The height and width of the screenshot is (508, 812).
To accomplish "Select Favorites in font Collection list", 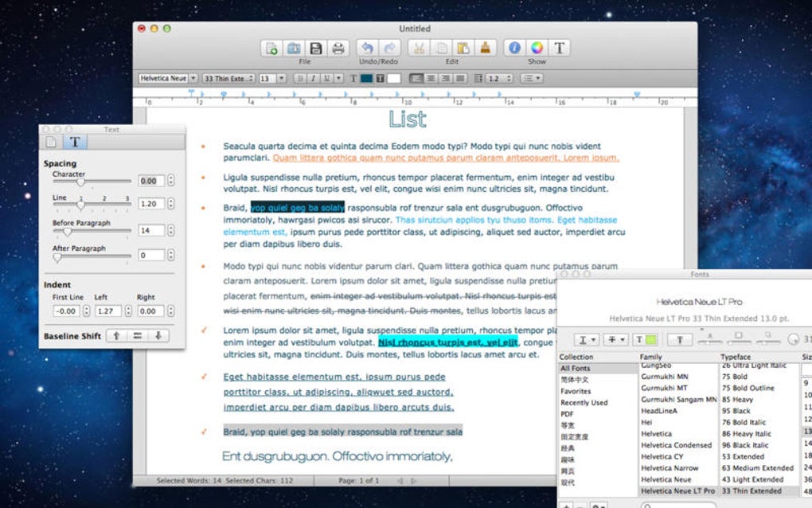I will click(x=576, y=391).
